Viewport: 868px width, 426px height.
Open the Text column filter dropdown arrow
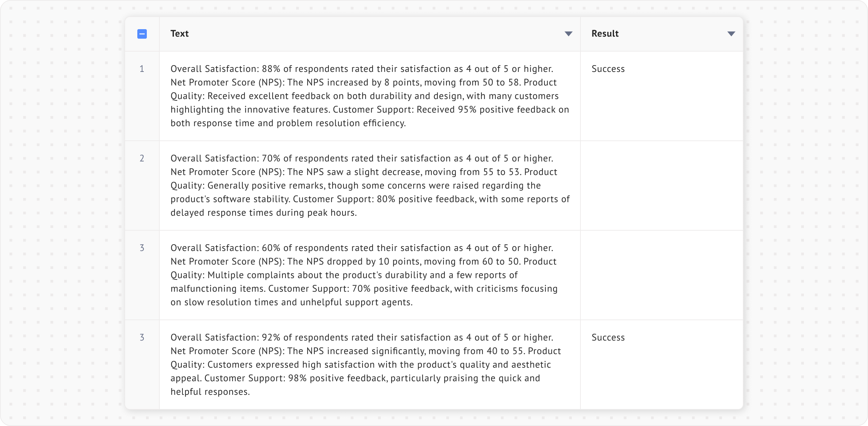tap(568, 34)
